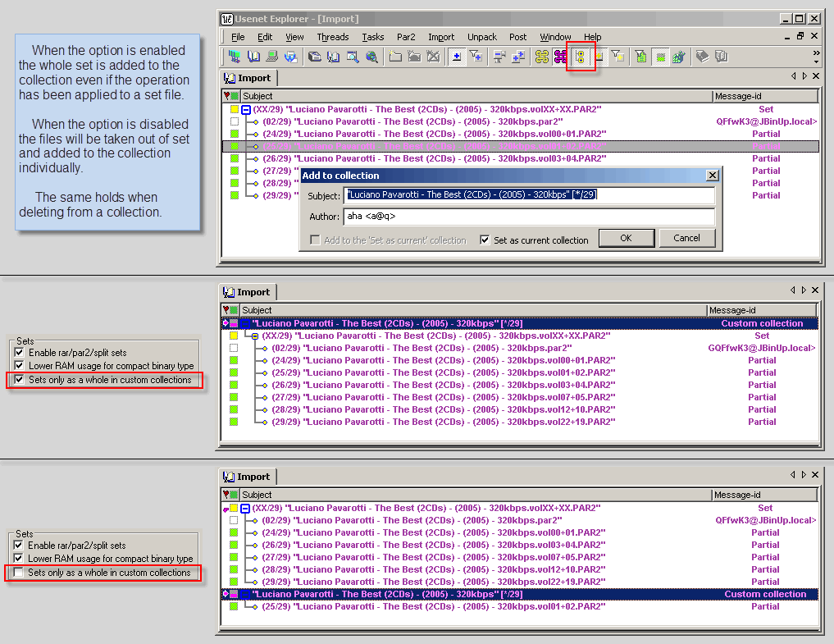Click the globe search toolbar icon
This screenshot has height=644, width=834.
pyautogui.click(x=371, y=57)
